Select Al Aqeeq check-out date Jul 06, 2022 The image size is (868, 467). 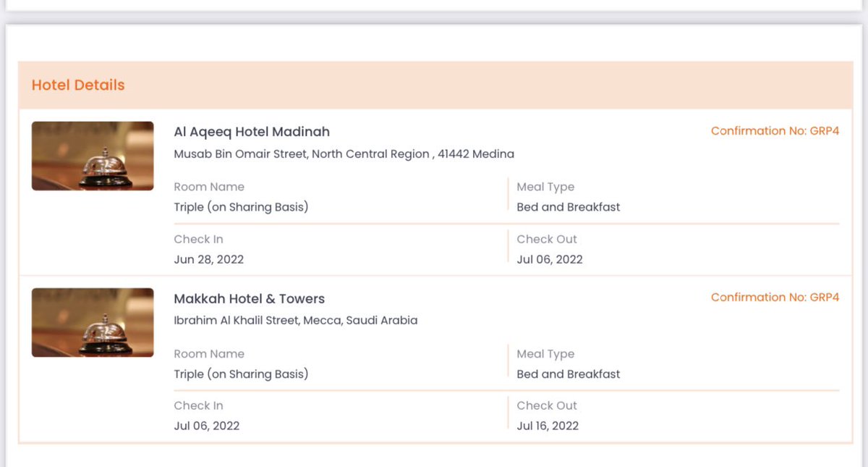[550, 259]
